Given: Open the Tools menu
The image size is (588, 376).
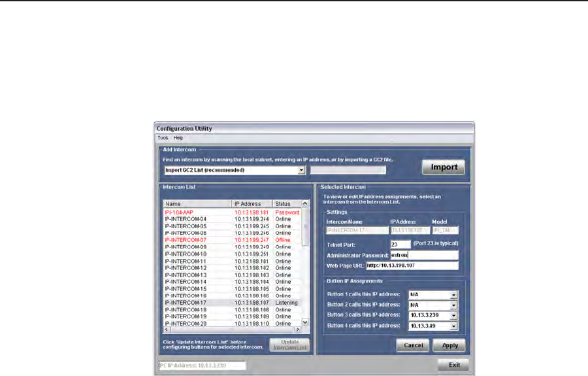Looking at the screenshot, I should tap(163, 138).
